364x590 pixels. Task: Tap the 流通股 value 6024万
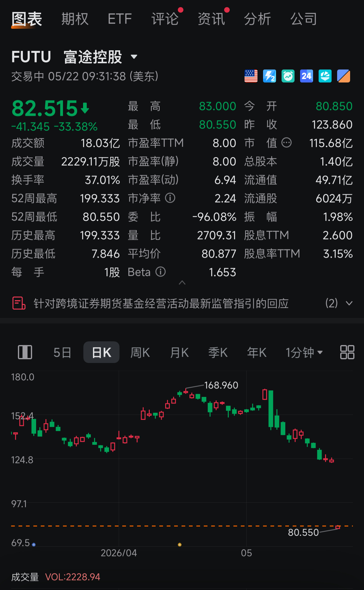click(x=334, y=198)
